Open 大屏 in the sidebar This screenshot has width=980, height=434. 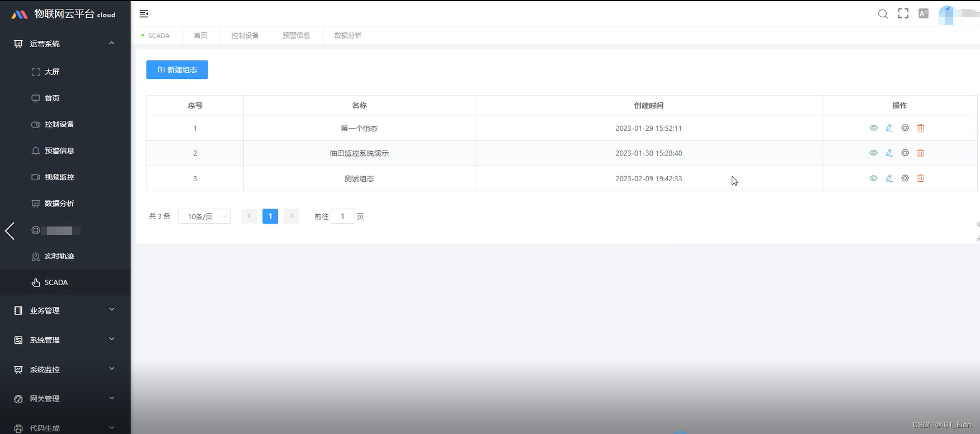tap(65, 72)
